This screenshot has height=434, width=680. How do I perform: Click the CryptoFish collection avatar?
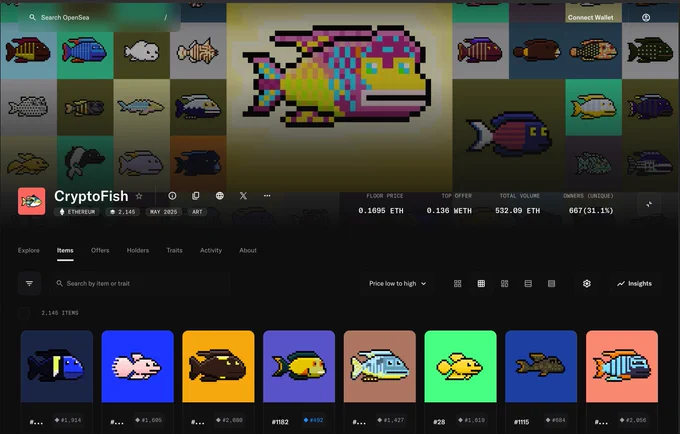click(32, 201)
